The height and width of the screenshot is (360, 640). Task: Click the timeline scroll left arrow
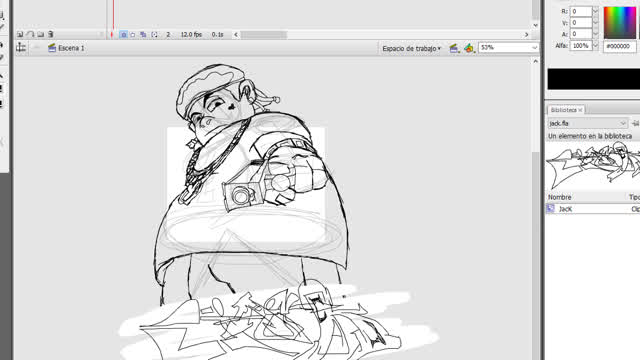(236, 35)
